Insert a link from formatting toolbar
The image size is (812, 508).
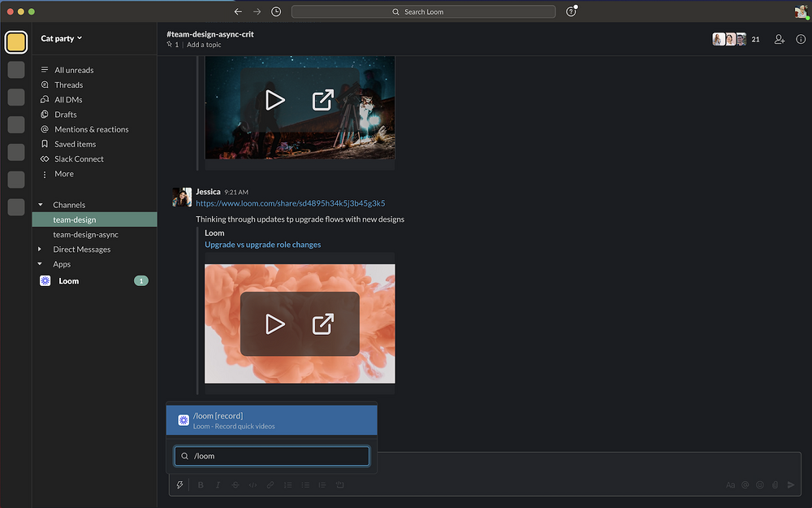270,485
